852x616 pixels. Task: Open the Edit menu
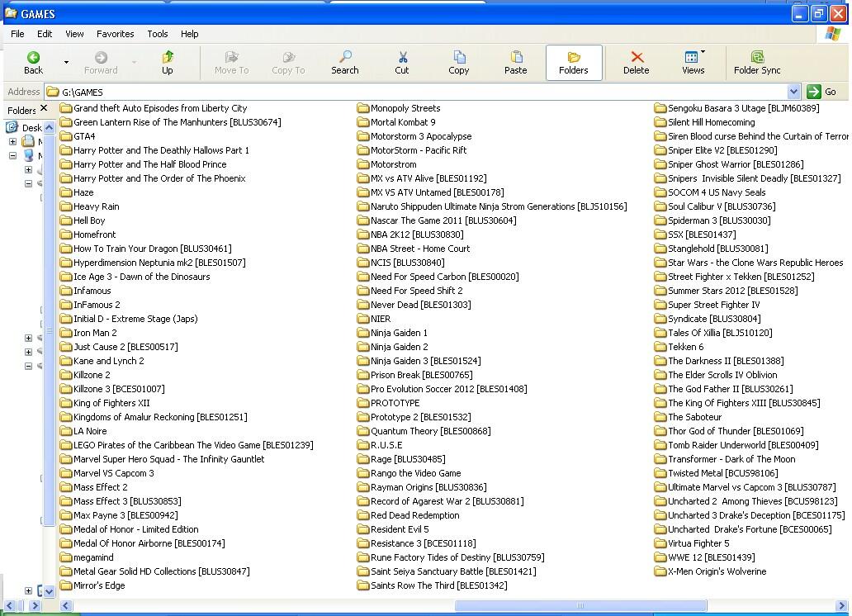pyautogui.click(x=45, y=34)
